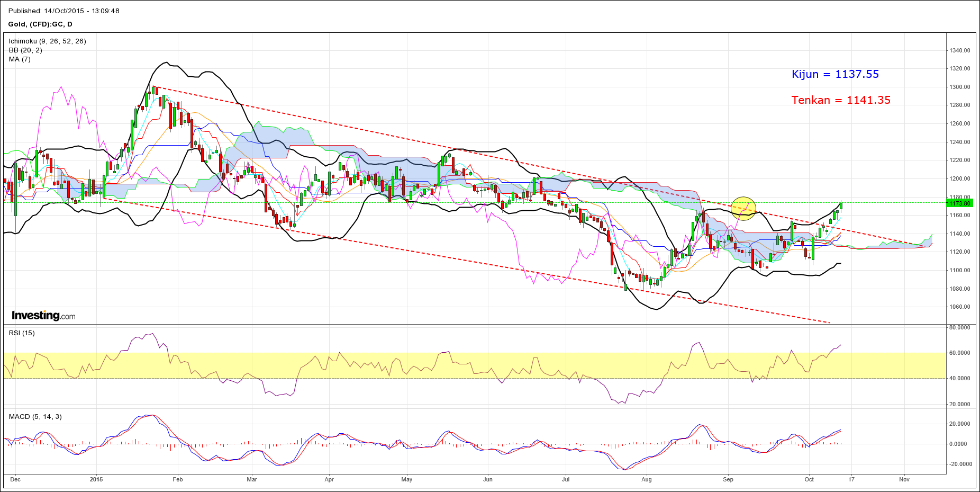The height and width of the screenshot is (492, 980).
Task: Click the green 1173.80 current price tag
Action: pos(959,203)
